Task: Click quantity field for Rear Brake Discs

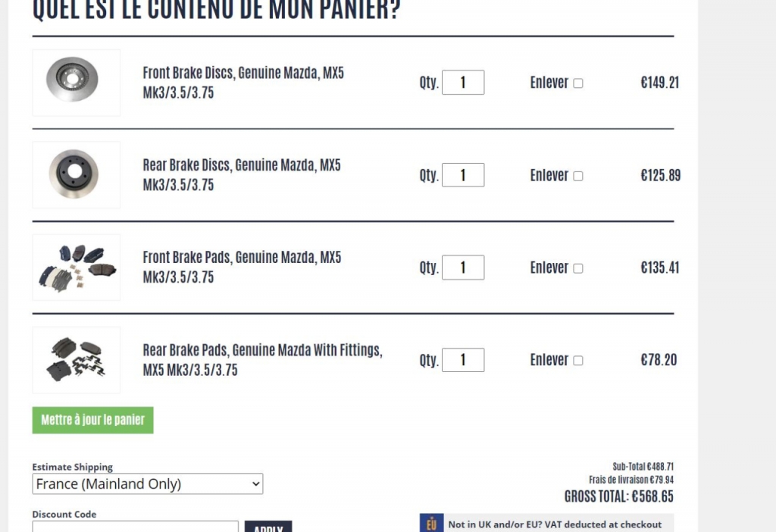Action: pyautogui.click(x=463, y=175)
